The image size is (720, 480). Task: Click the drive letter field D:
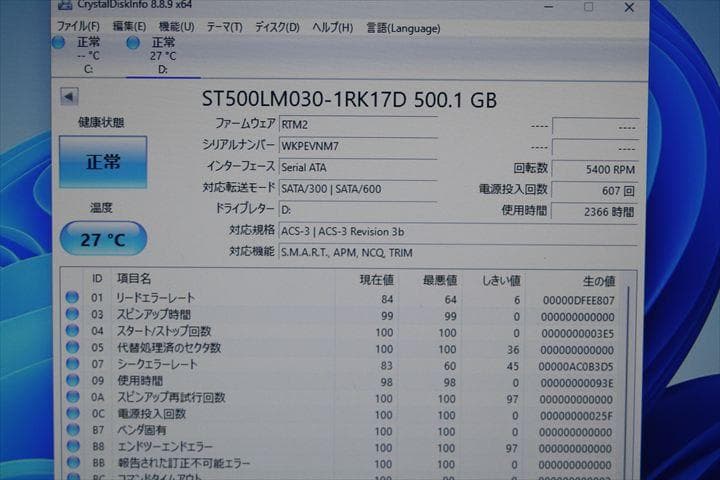tap(358, 210)
